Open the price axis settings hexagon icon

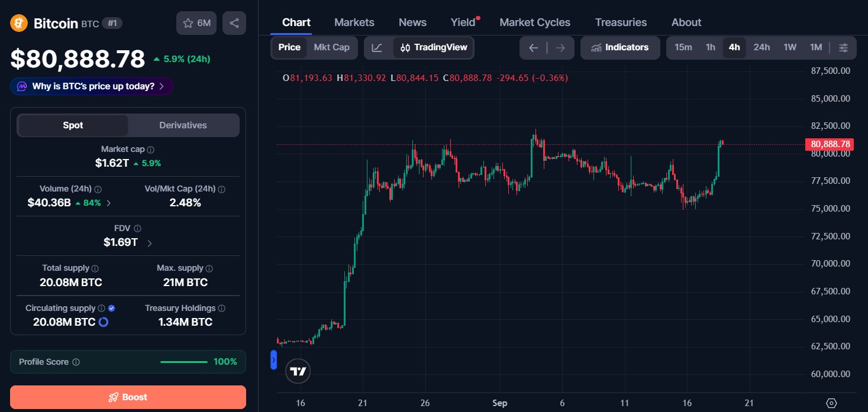pos(831,403)
